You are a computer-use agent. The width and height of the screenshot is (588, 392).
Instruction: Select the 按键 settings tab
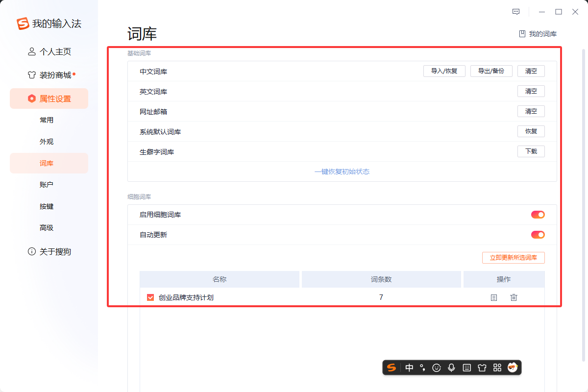tap(47, 206)
